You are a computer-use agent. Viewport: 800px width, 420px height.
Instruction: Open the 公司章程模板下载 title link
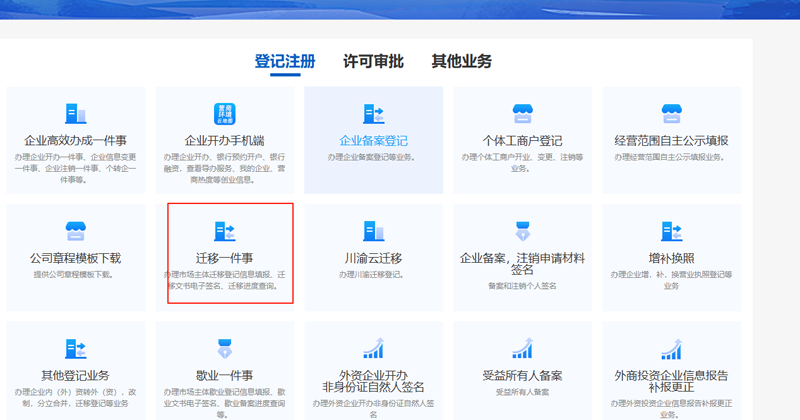[x=76, y=258]
